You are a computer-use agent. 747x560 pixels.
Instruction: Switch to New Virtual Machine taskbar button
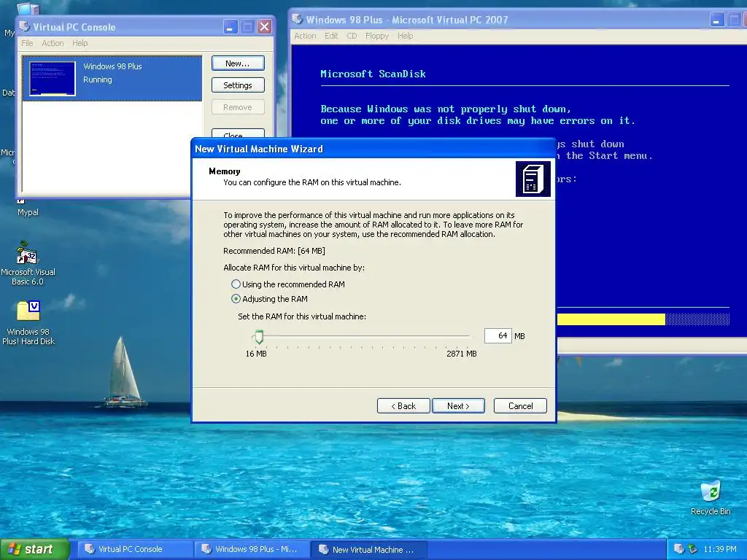(368, 549)
